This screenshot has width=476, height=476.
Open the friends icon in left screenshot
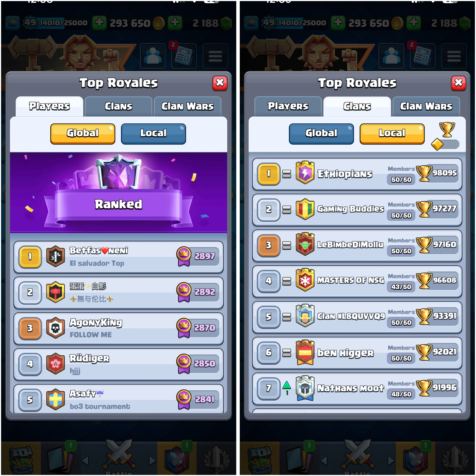pos(152,56)
